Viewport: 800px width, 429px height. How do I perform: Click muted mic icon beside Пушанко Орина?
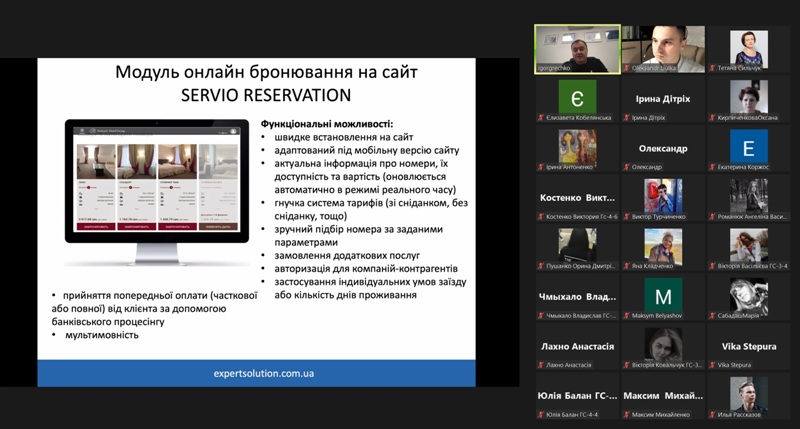pyautogui.click(x=540, y=266)
